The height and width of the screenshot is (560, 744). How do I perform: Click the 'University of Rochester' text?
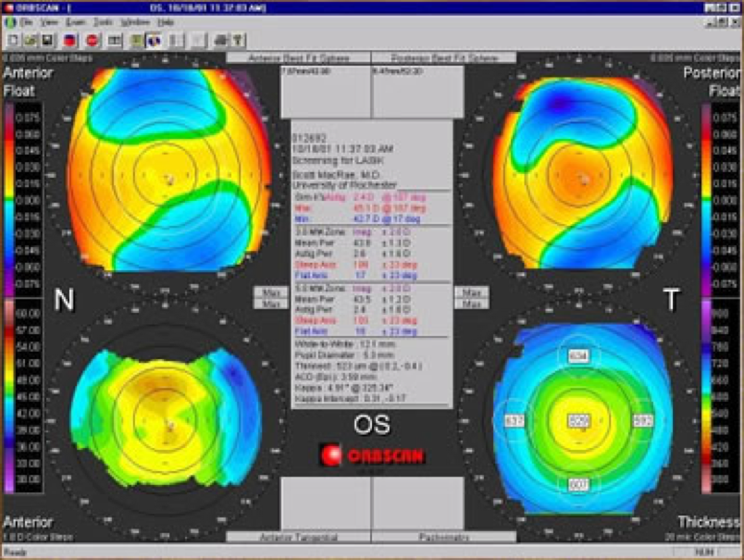point(344,184)
